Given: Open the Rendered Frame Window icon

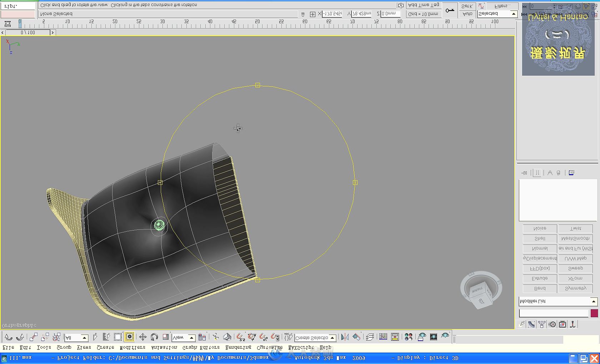Looking at the screenshot, I should pyautogui.click(x=434, y=337).
